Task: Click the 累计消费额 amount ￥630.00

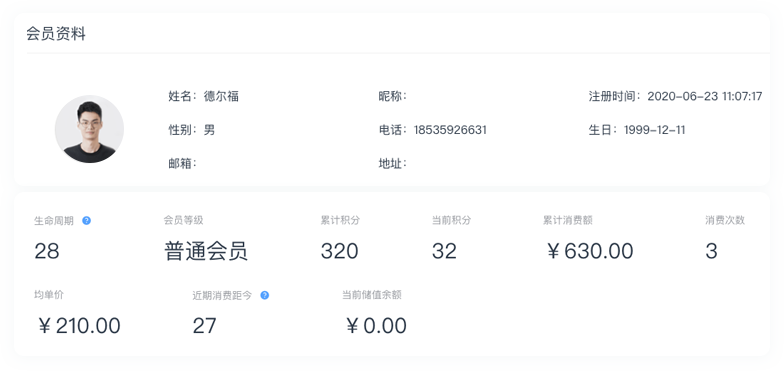Action: 590,251
